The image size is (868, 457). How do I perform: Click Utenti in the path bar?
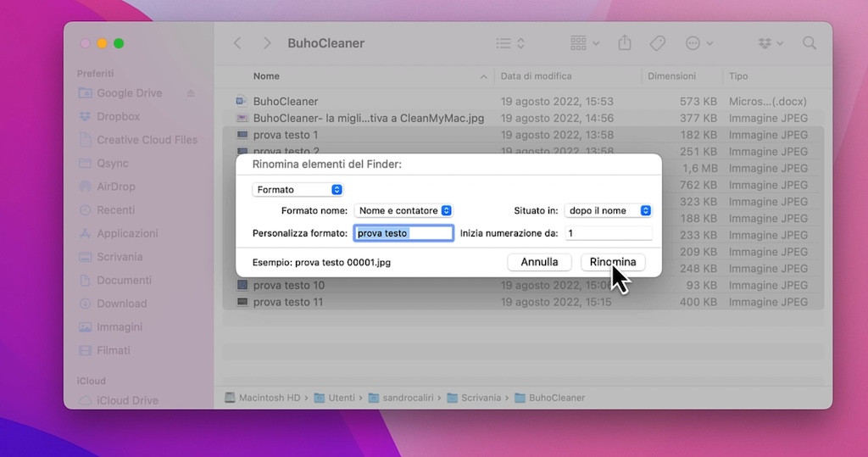[x=335, y=398]
